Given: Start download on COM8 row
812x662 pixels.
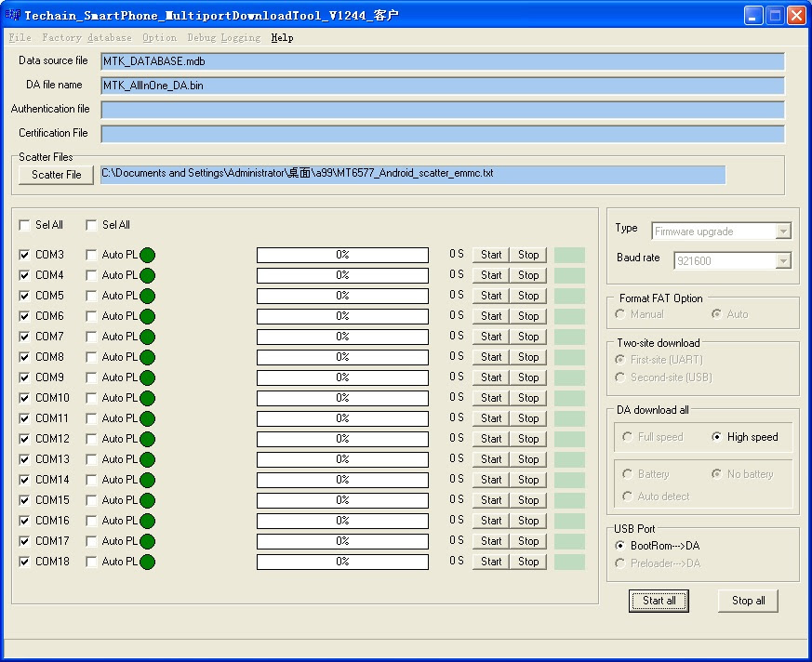Looking at the screenshot, I should [x=491, y=357].
